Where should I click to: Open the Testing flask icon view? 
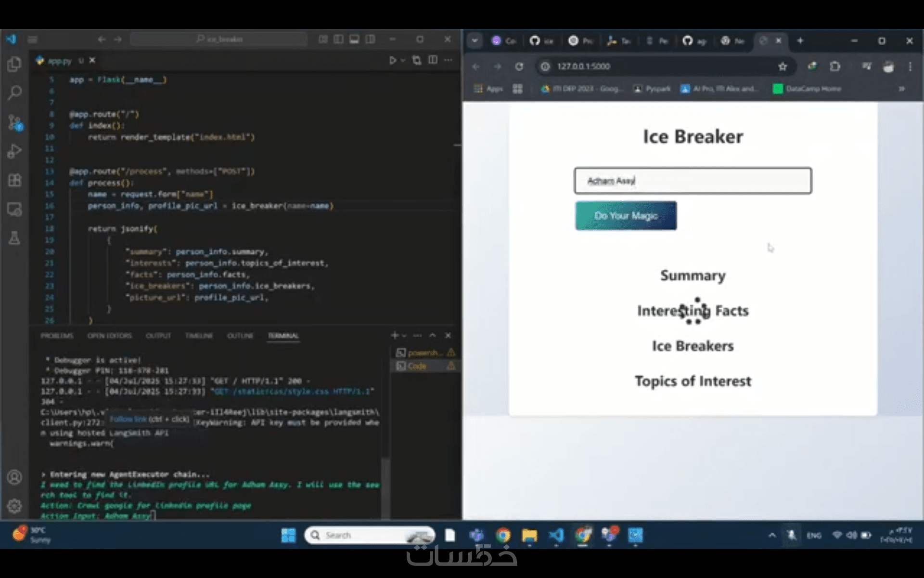click(14, 238)
